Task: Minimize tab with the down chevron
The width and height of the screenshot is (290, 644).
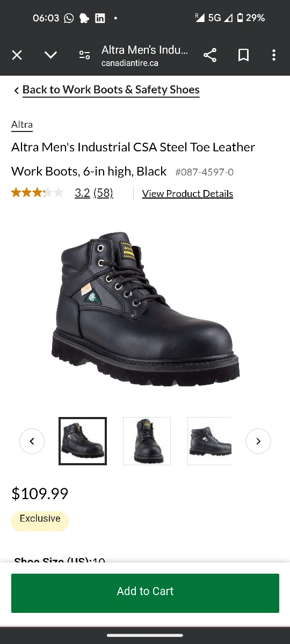Action: [x=50, y=55]
